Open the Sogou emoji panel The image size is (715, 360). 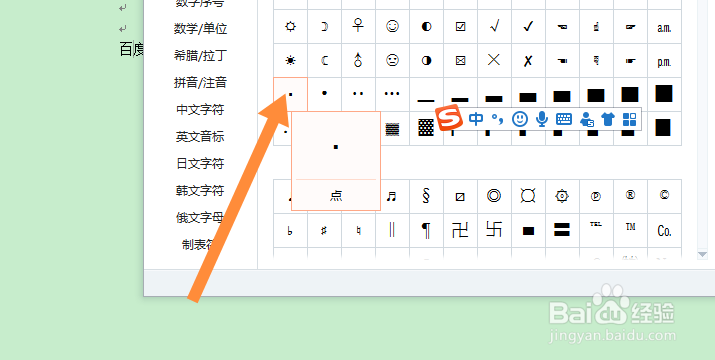520,119
